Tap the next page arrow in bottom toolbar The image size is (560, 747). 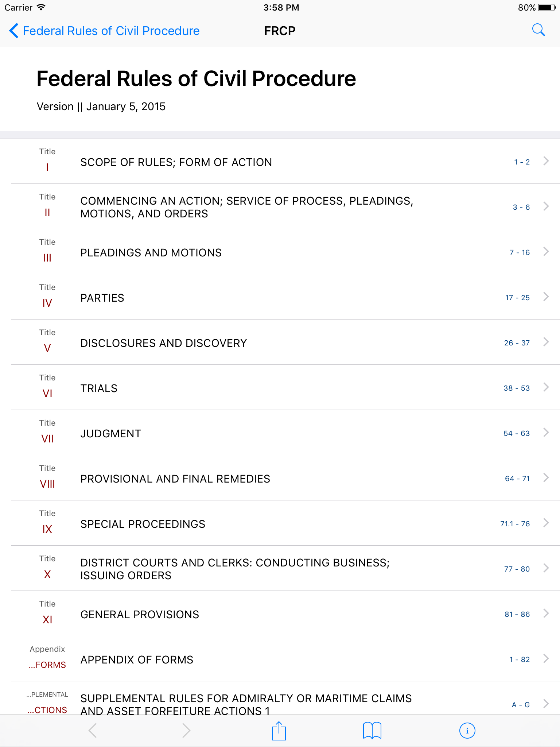tap(186, 731)
